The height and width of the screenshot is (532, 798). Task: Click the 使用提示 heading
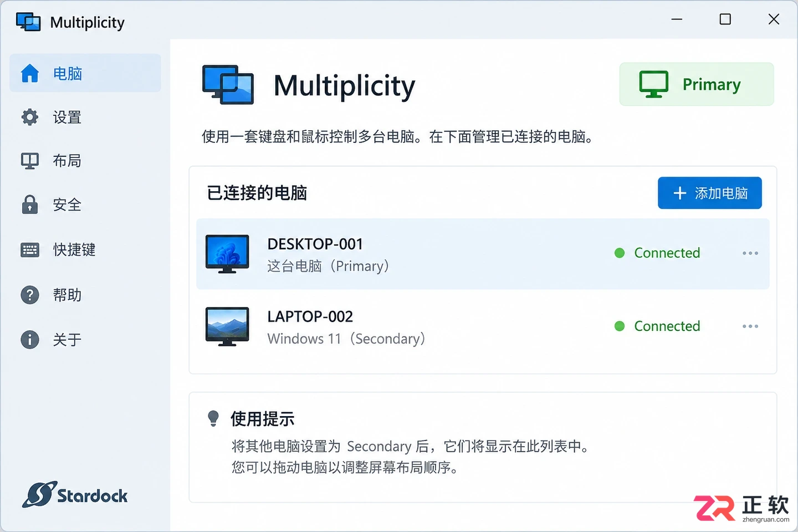(263, 419)
